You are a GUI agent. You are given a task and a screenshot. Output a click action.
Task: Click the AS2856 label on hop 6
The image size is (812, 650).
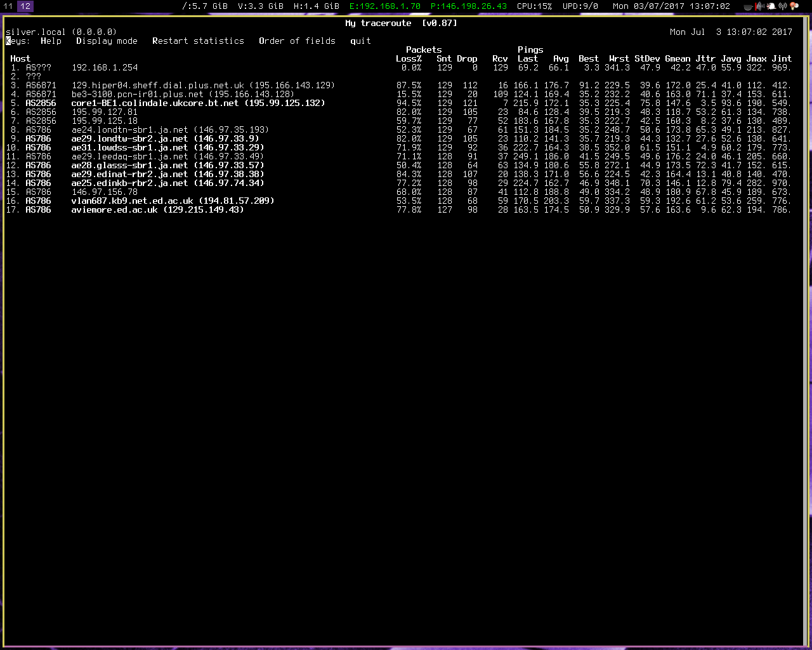pos(41,112)
